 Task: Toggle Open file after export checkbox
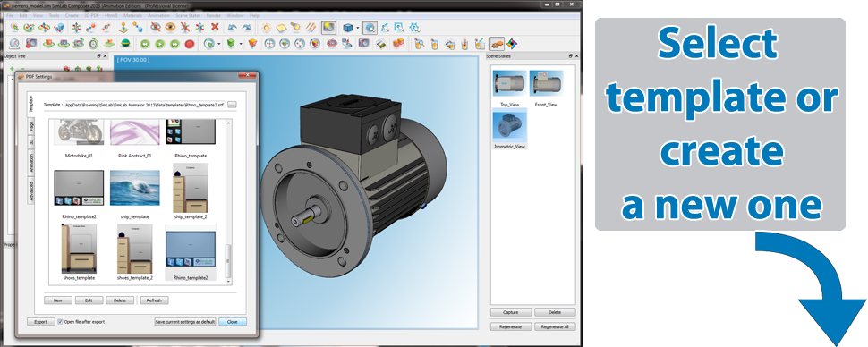(60, 322)
